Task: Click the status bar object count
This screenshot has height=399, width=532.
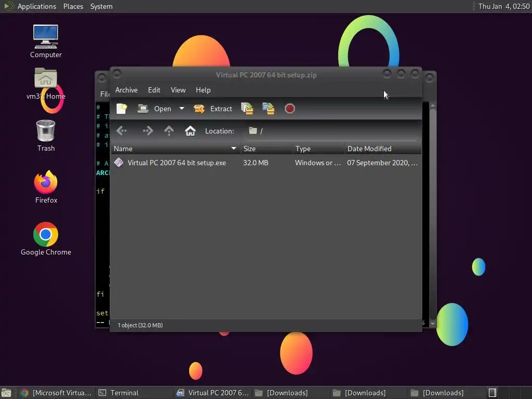Action: click(x=140, y=325)
